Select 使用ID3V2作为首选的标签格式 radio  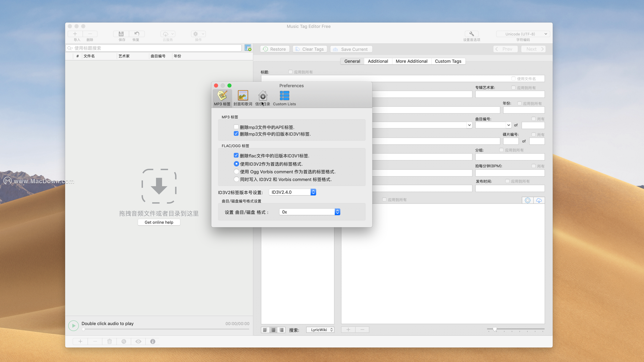click(236, 164)
